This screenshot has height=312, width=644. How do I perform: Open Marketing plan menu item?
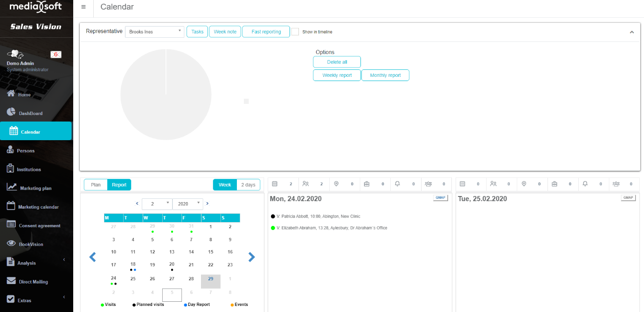(x=35, y=188)
